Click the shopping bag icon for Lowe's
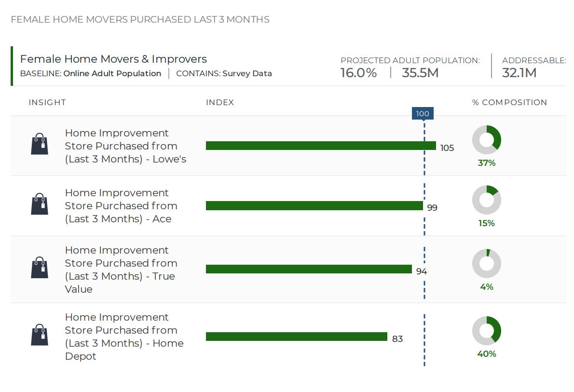Image resolution: width=574 pixels, height=392 pixels. coord(40,144)
